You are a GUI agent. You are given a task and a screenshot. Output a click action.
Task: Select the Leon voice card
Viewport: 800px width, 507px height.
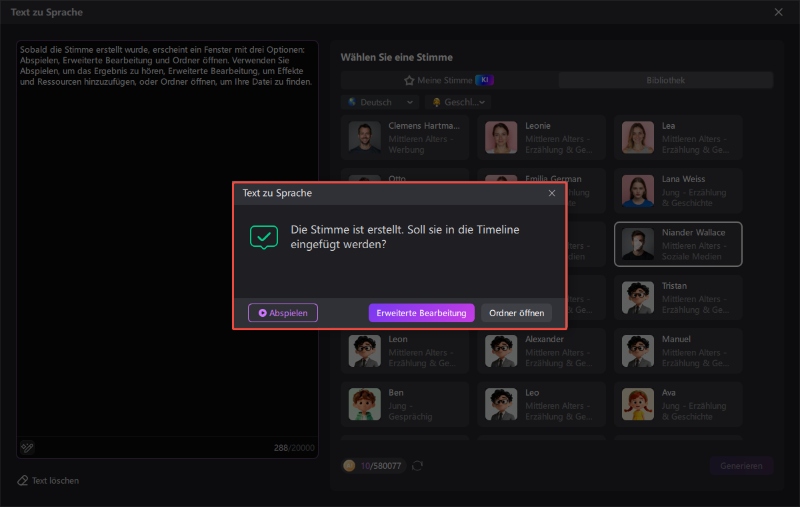[x=405, y=351]
